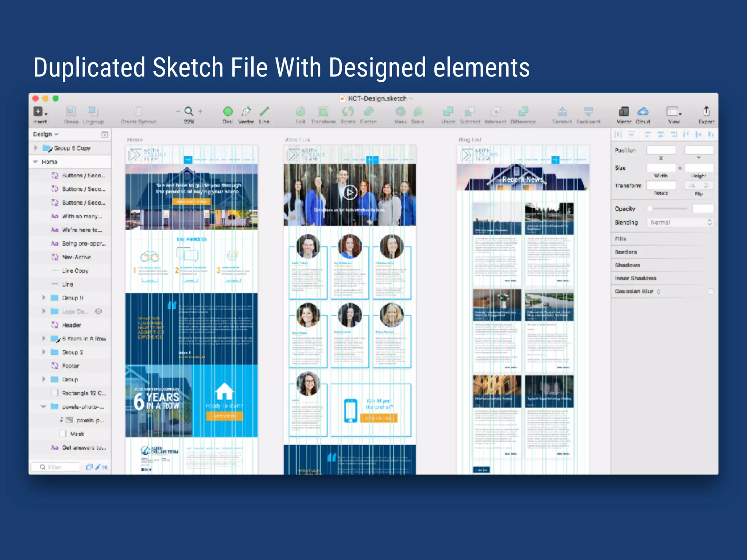The image size is (747, 560).
Task: Expand the Group 9 layer
Action: pyautogui.click(x=43, y=297)
